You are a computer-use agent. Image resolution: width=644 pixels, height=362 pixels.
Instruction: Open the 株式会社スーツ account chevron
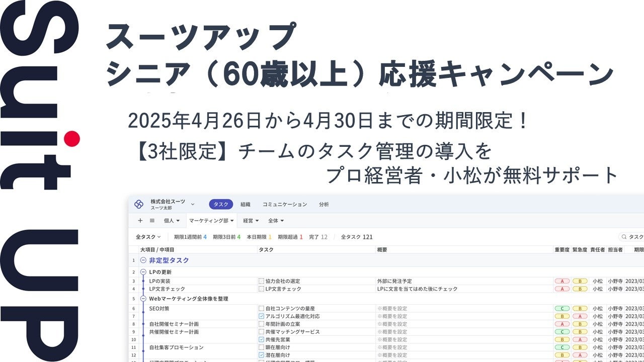pyautogui.click(x=193, y=204)
